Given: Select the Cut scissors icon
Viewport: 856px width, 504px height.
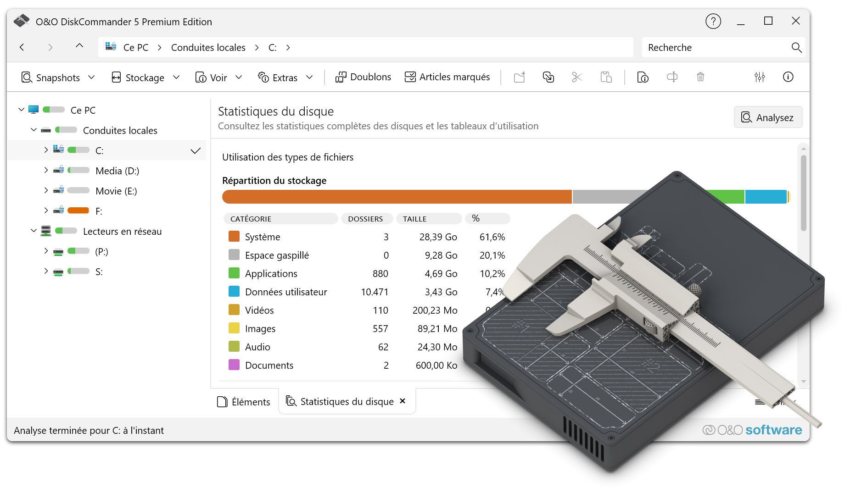Looking at the screenshot, I should click(577, 77).
